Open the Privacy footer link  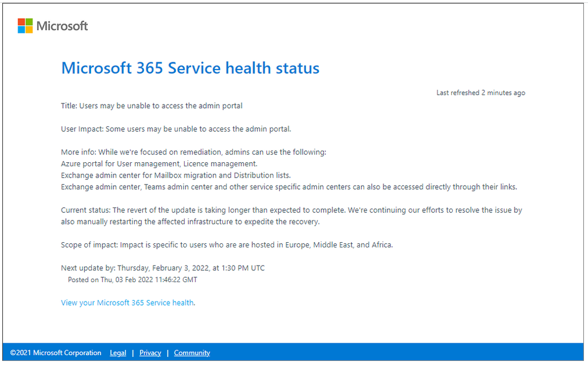click(150, 353)
